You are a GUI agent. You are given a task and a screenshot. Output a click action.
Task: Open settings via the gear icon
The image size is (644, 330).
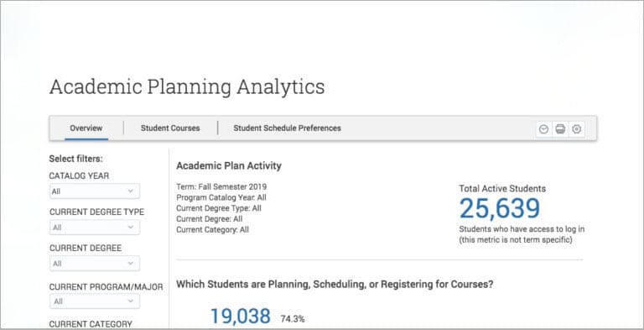[577, 129]
